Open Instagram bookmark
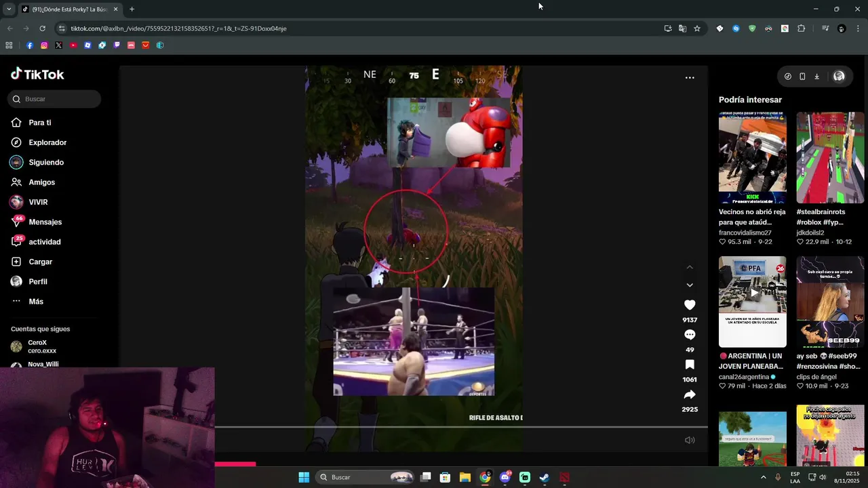The height and width of the screenshot is (488, 868). [x=44, y=45]
